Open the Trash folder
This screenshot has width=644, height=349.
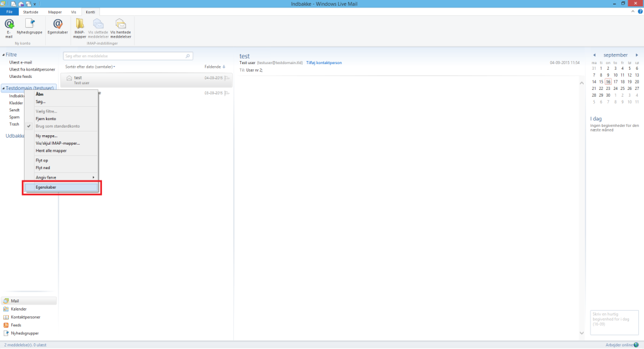[14, 124]
